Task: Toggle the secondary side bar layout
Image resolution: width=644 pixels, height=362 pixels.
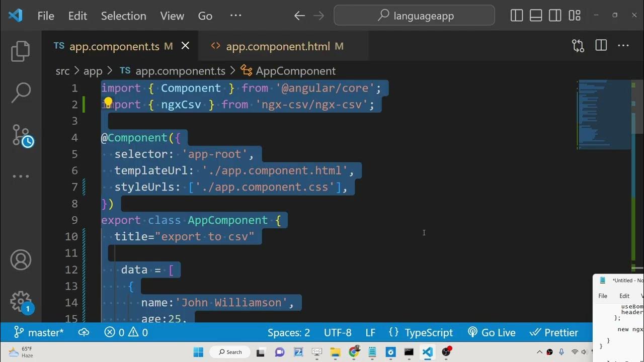Action: click(555, 16)
